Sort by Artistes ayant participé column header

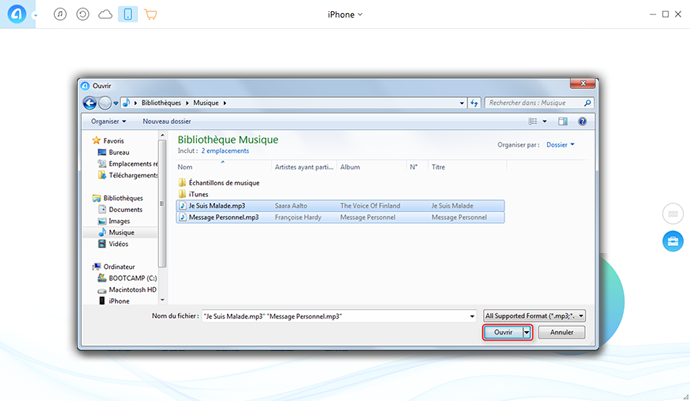tap(304, 167)
